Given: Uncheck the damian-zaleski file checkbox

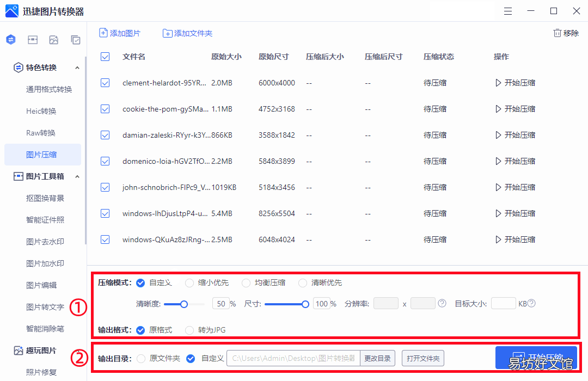Looking at the screenshot, I should (105, 135).
